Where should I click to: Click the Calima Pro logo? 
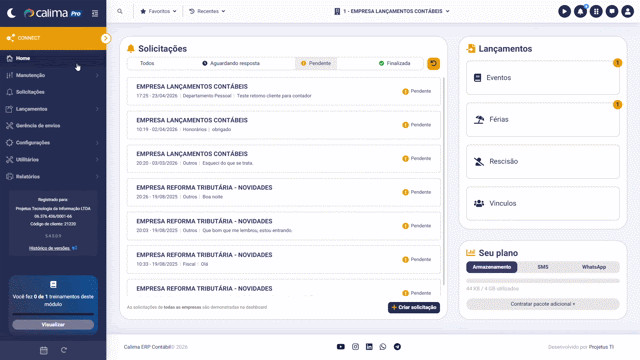(x=52, y=13)
